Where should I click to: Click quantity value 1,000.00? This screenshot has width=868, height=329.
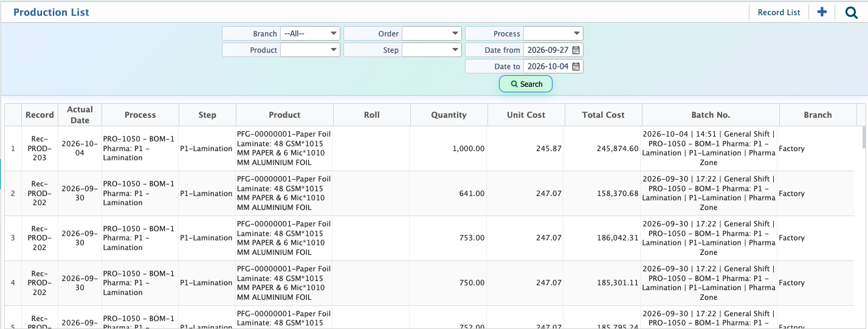coord(468,149)
